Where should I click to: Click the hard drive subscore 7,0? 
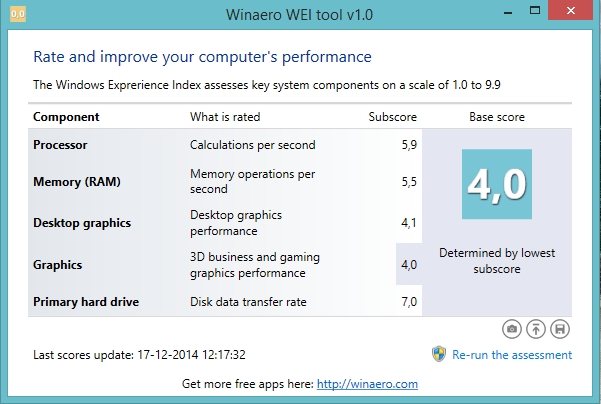coord(409,302)
